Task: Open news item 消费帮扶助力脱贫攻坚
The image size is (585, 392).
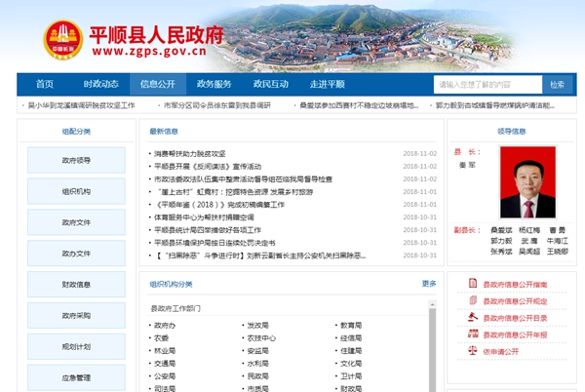Action: tap(189, 154)
